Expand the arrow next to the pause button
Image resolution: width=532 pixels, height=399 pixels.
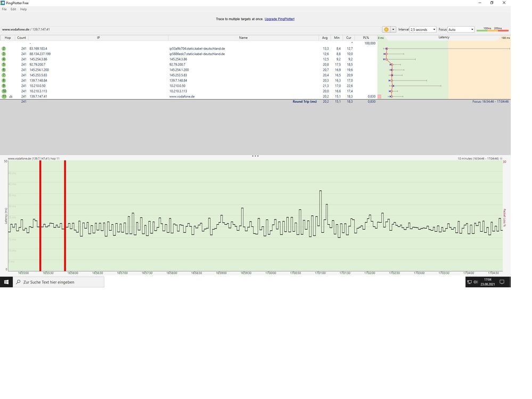(393, 29)
